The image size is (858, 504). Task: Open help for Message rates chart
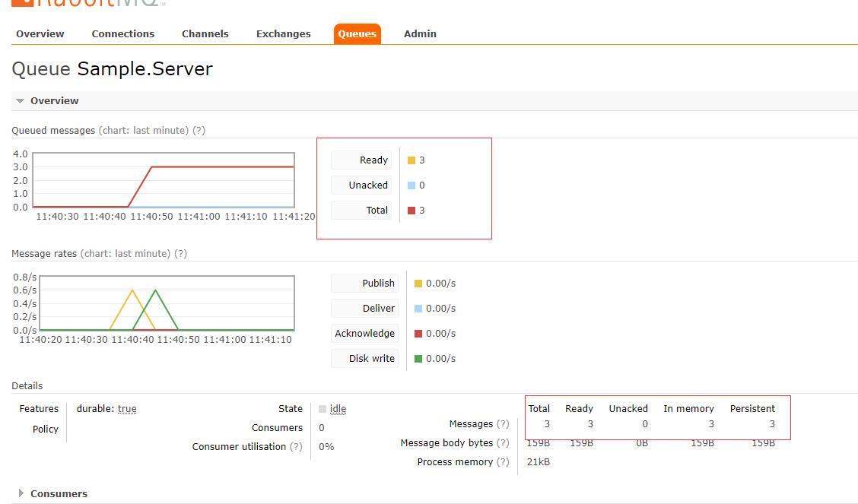(180, 254)
